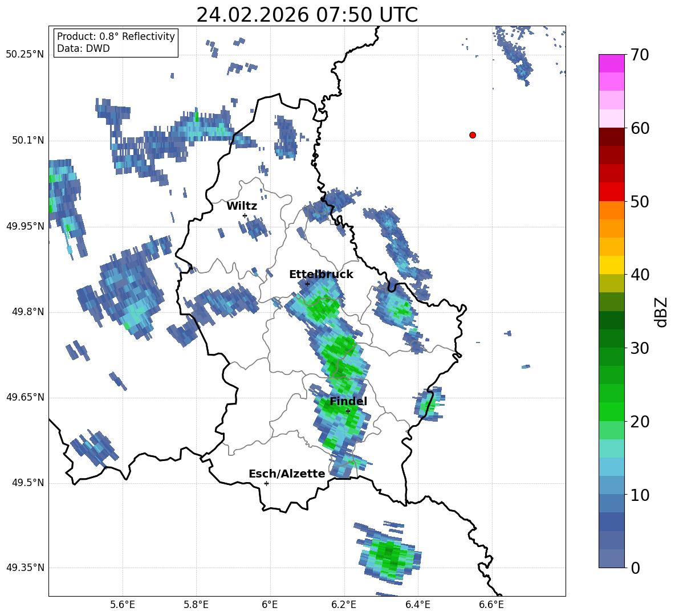Click the 5.8°E longitude label

pyautogui.click(x=196, y=605)
